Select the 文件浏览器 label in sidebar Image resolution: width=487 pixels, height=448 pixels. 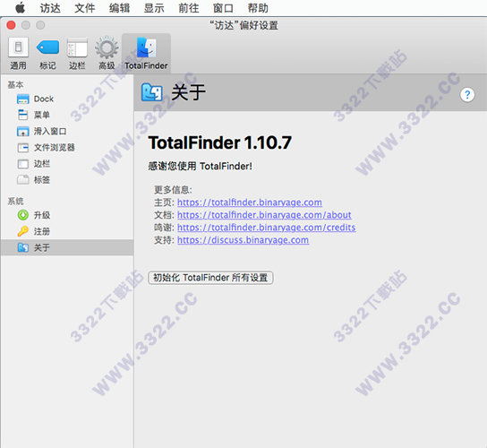coord(55,147)
